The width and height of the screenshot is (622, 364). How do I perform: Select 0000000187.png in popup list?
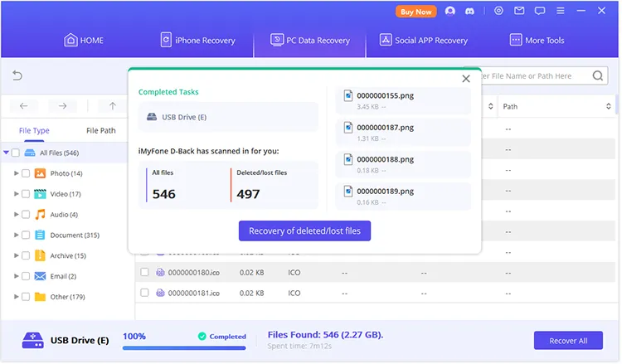tap(403, 133)
